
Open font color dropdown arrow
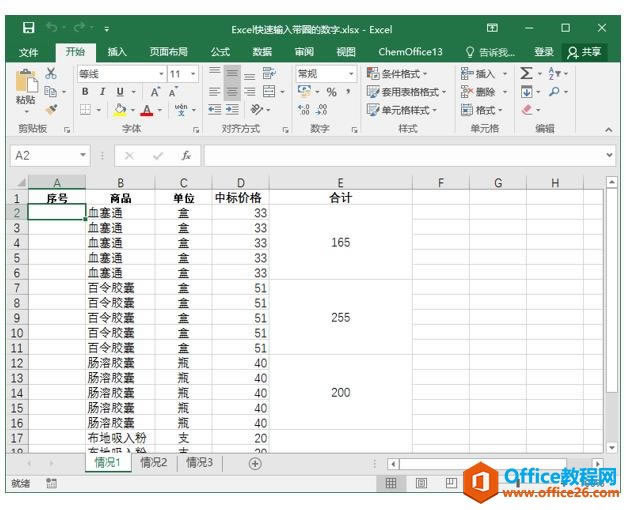pos(160,110)
